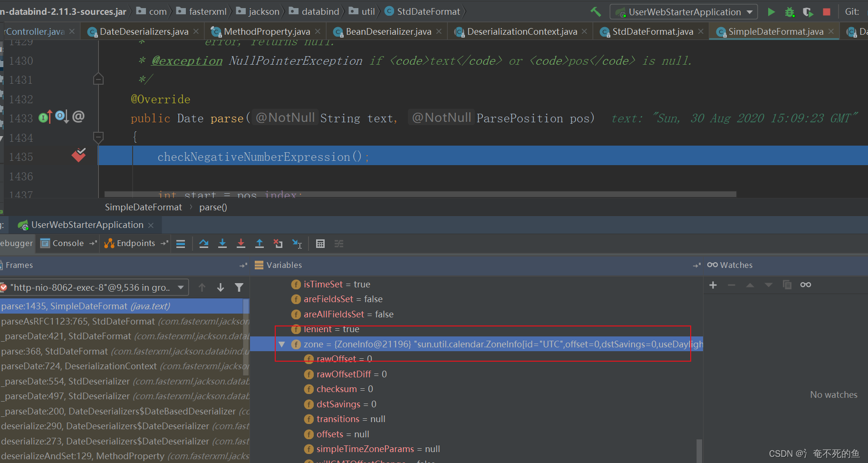Screen dimensions: 868x463
Task: Click the Variables panel layout arrow beside Watches
Action: (697, 266)
